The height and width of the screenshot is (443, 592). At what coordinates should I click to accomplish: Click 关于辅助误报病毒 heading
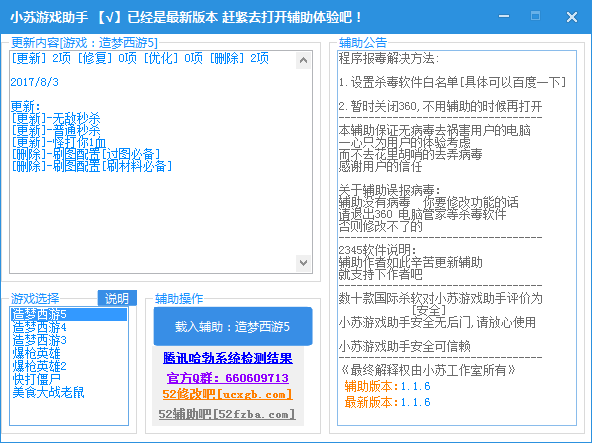tap(389, 190)
